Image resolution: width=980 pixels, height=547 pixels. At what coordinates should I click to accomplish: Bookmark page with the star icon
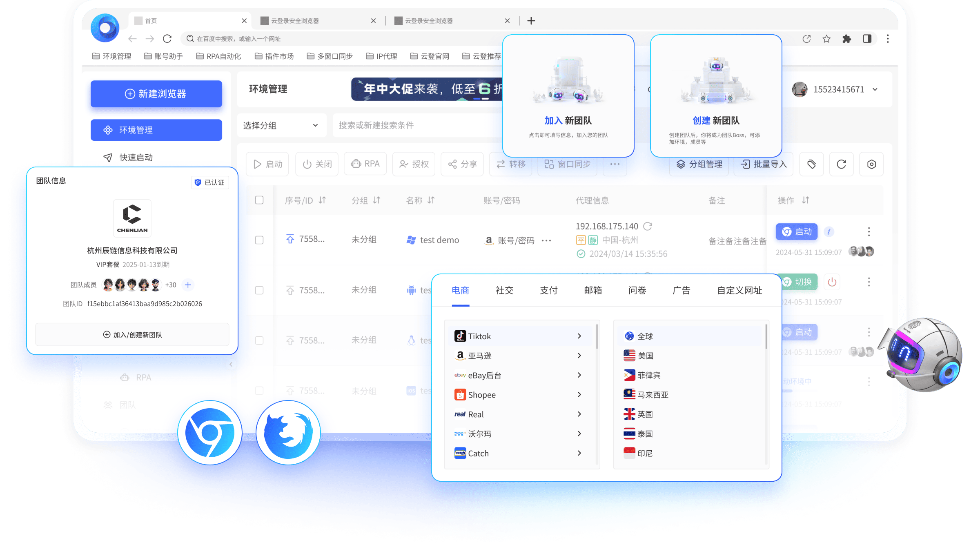[x=826, y=39]
